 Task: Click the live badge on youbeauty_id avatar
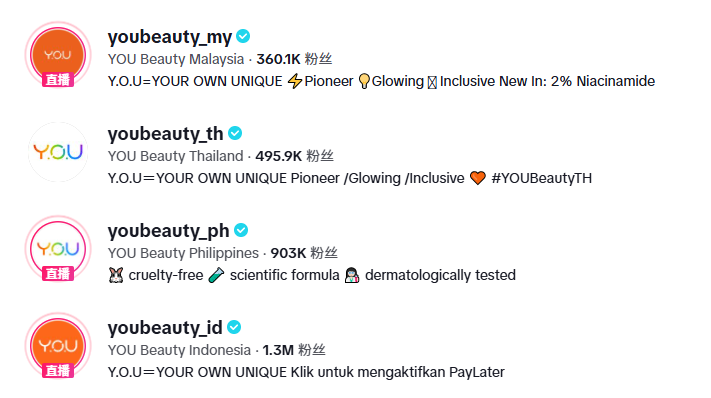[x=58, y=371]
